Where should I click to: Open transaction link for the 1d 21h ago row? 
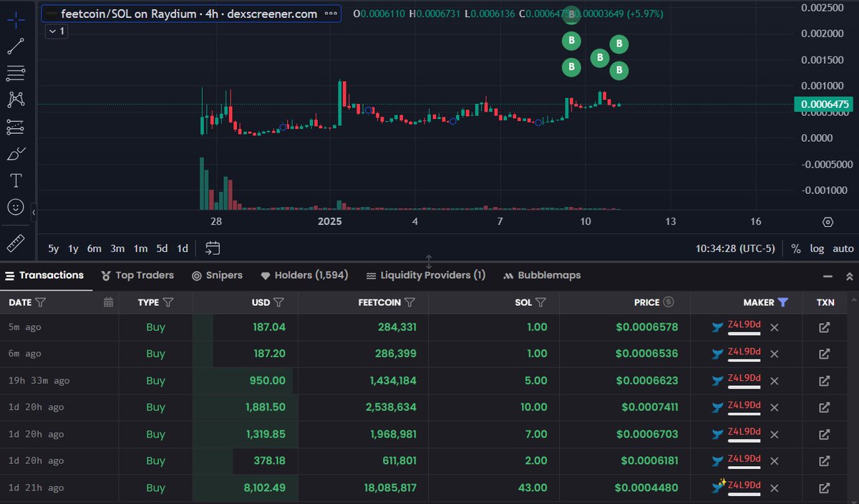tap(825, 488)
